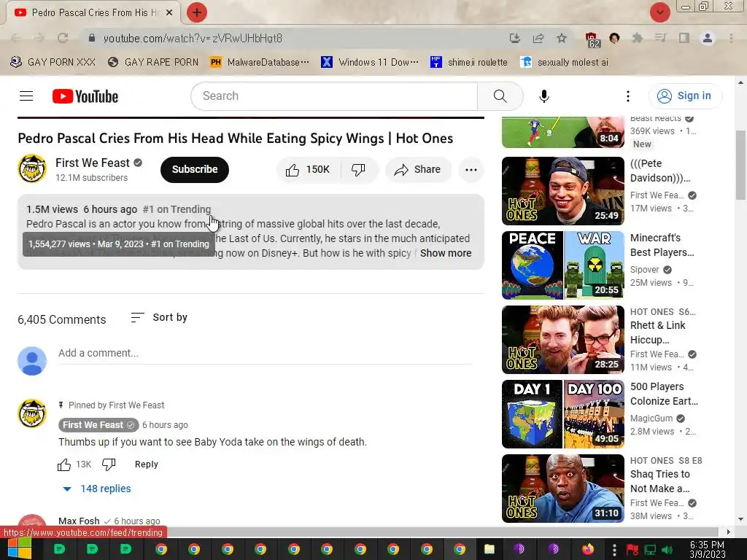This screenshot has width=747, height=560.
Task: Go back using the browser back arrow
Action: tap(15, 38)
